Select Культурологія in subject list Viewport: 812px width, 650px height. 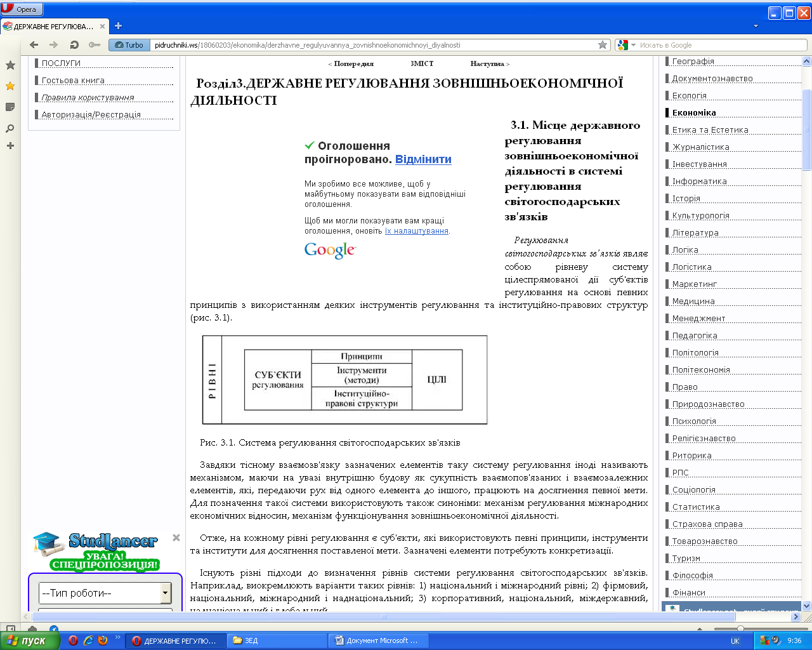coord(700,215)
